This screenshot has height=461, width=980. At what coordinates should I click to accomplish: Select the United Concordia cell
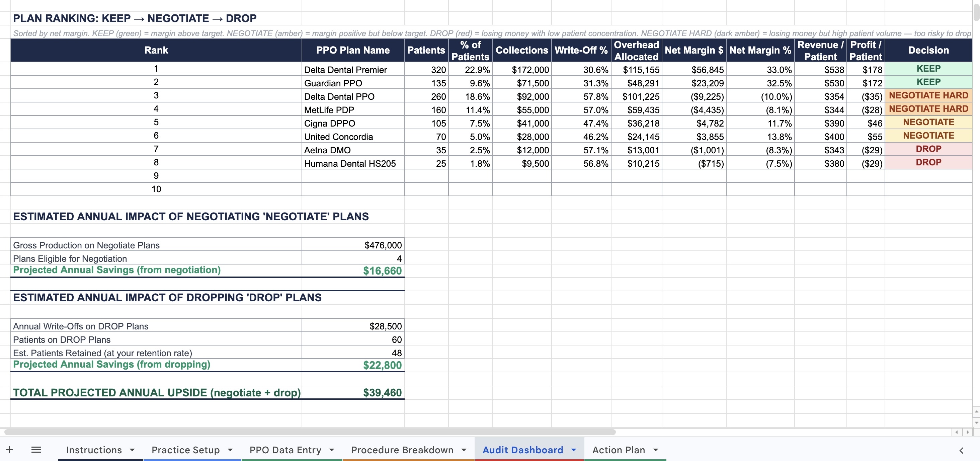tap(353, 136)
